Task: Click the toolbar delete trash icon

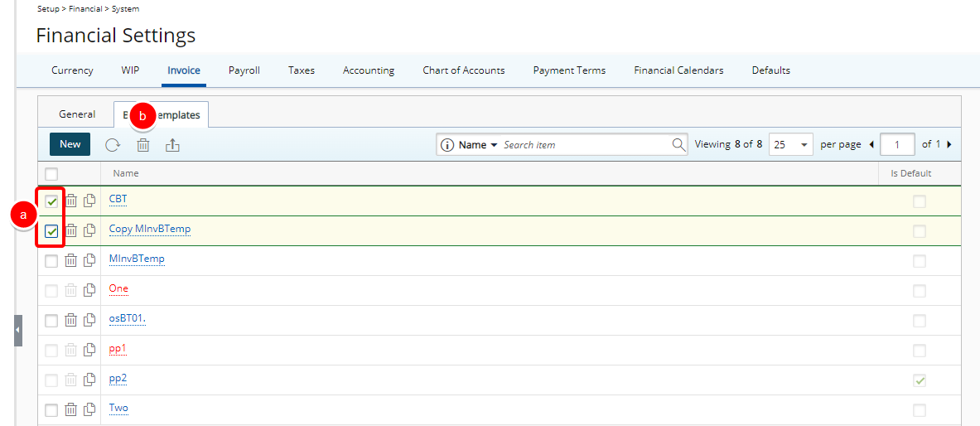Action: coord(143,145)
